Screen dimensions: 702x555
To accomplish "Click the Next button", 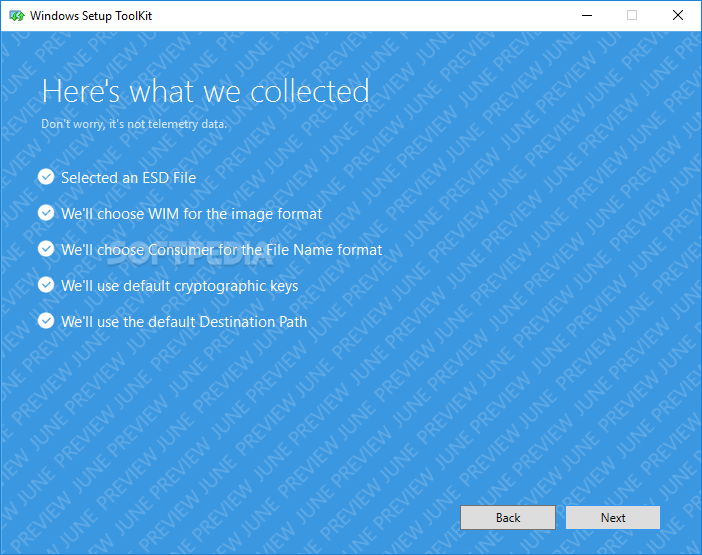I will (612, 517).
